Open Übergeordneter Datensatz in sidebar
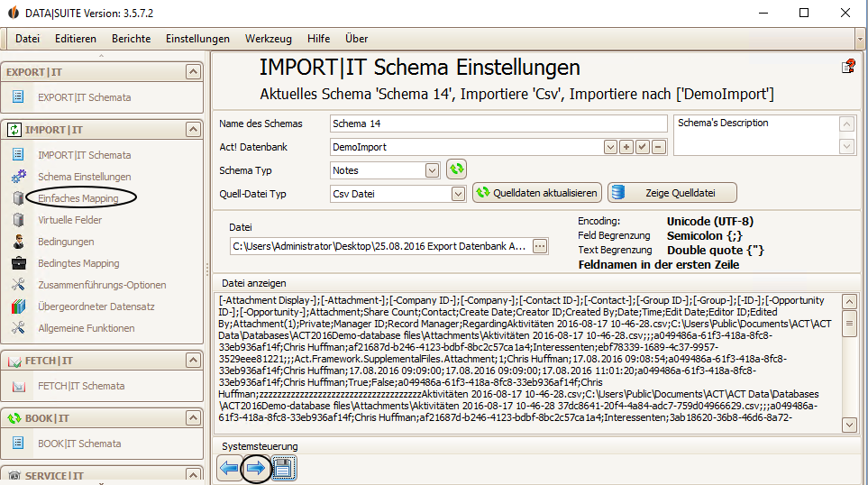Image resolution: width=868 pixels, height=485 pixels. 96,307
